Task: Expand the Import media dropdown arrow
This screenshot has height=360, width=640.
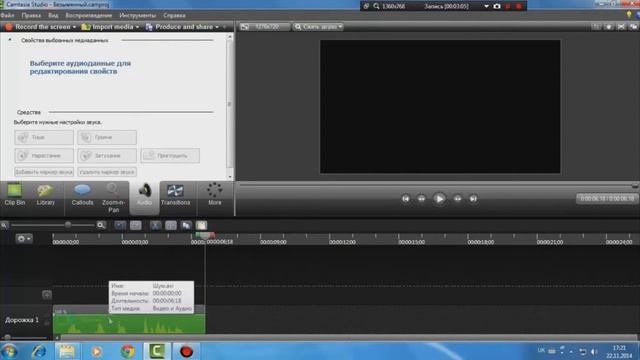Action: [x=137, y=27]
